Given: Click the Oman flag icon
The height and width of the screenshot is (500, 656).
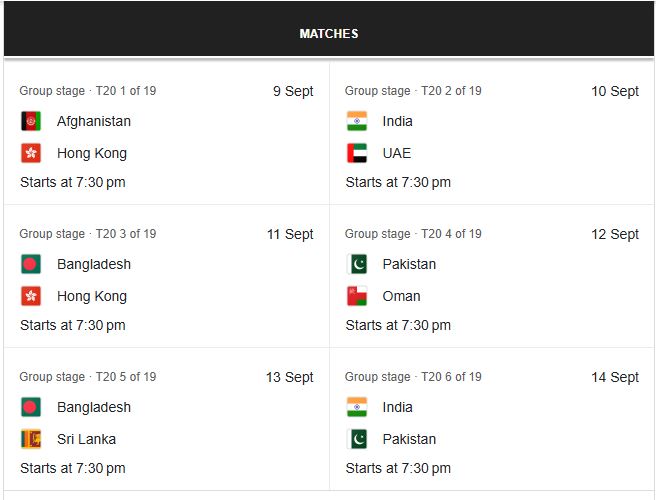Looking at the screenshot, I should (357, 296).
